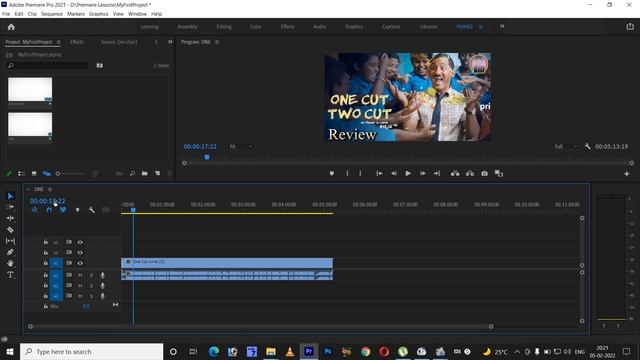The image size is (640, 360).
Task: Open the Effects panel tab
Action: 77,42
